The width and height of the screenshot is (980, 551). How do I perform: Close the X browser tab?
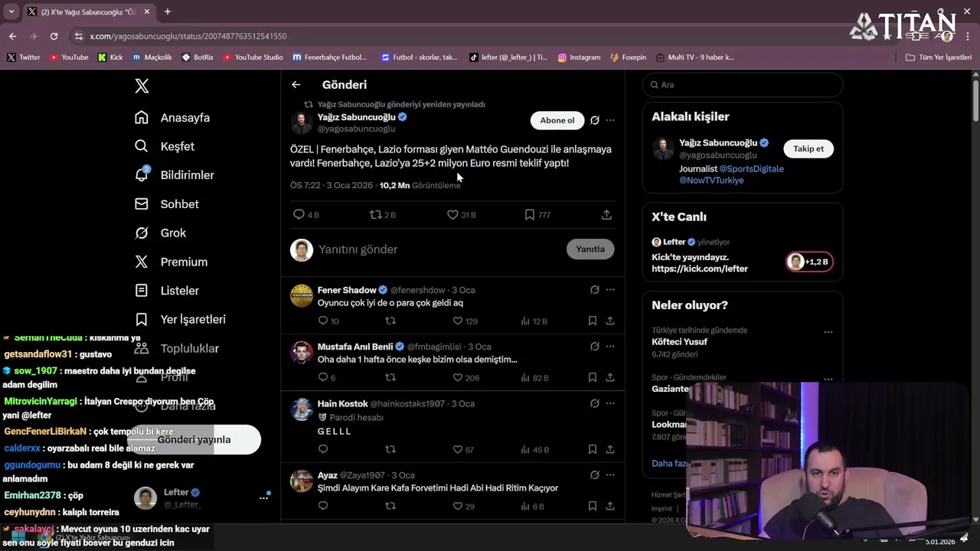(x=146, y=11)
